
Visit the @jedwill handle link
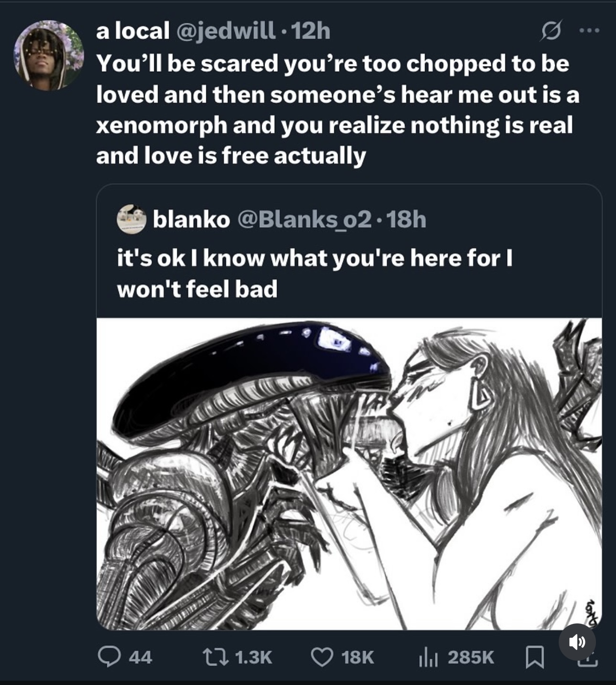click(x=226, y=31)
